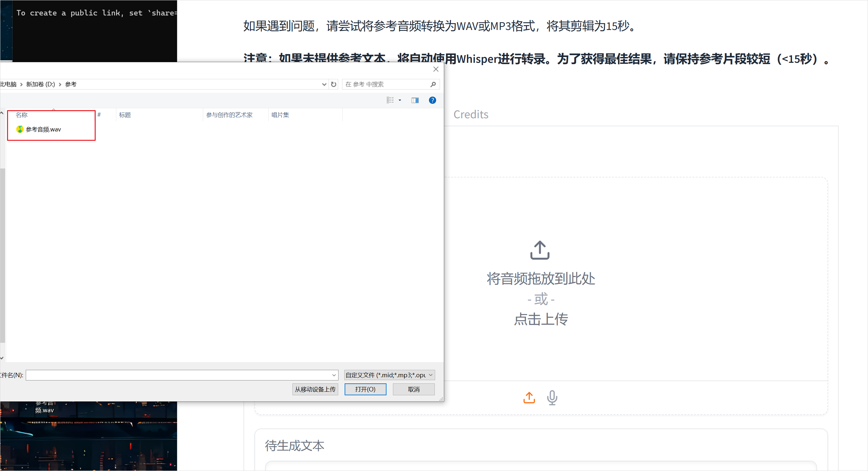Expand the address bar history dropdown
This screenshot has height=471, width=868.
pos(324,84)
